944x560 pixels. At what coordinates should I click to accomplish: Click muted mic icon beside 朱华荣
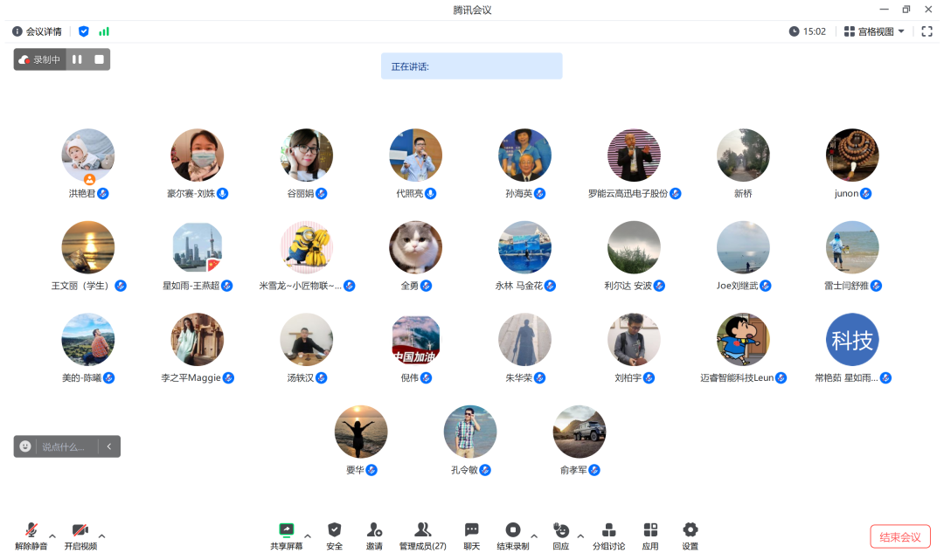point(539,377)
